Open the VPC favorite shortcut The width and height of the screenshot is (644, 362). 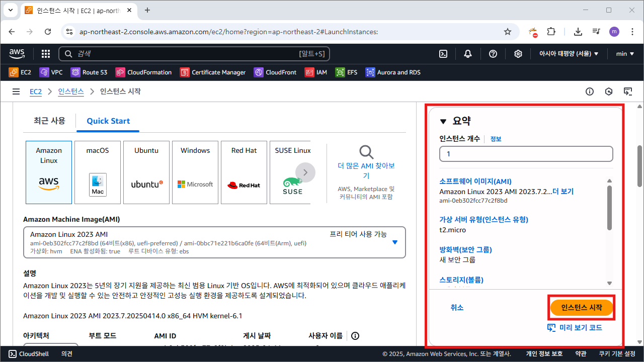coord(51,72)
